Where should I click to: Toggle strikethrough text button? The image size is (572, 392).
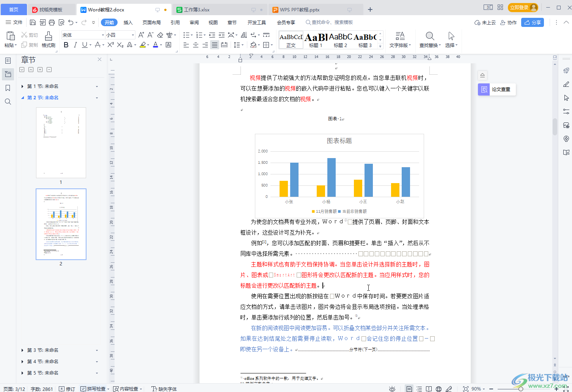click(x=98, y=45)
